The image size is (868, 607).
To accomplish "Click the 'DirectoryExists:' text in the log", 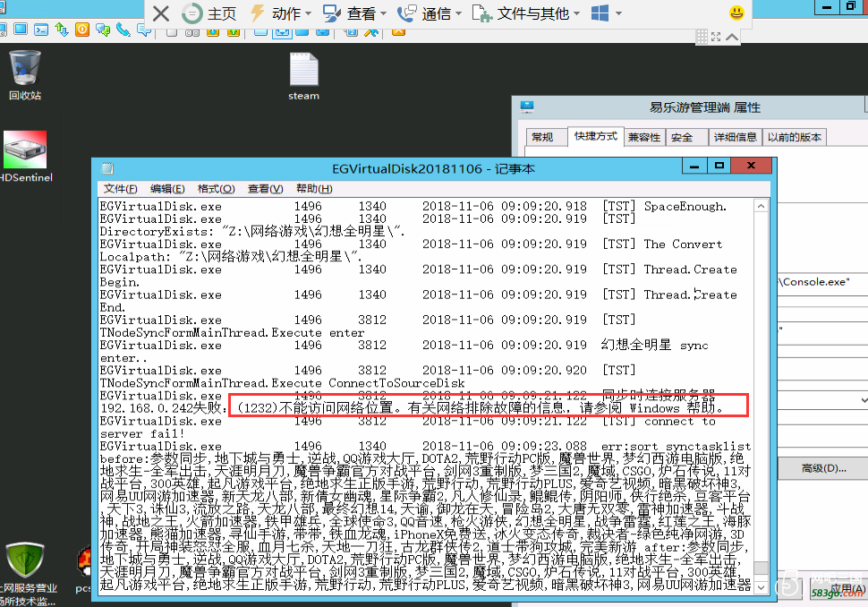I will click(x=157, y=232).
